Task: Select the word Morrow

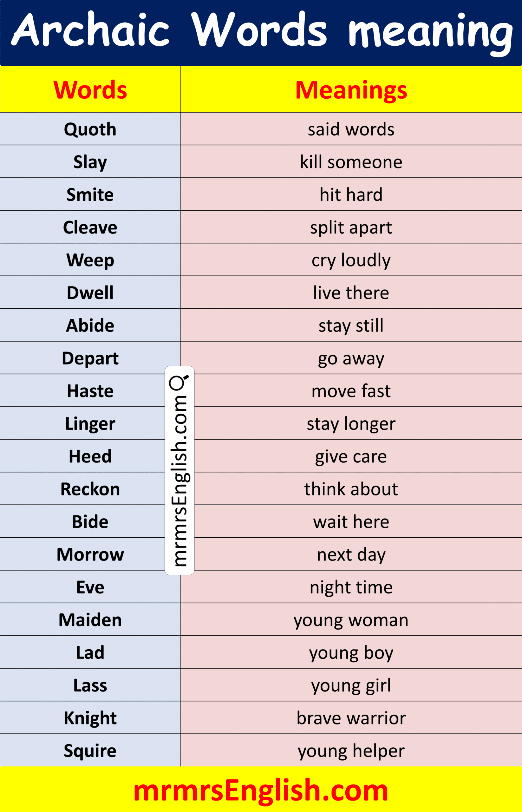Action: point(90,554)
